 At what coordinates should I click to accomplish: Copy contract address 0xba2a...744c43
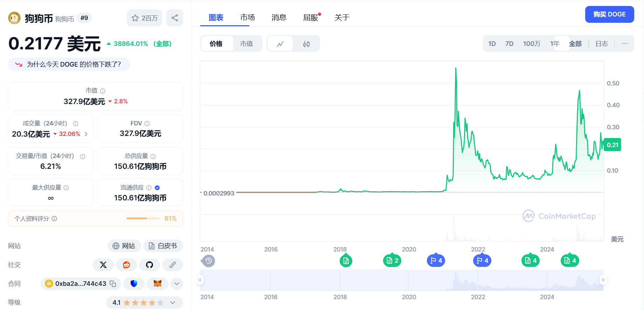coord(113,284)
